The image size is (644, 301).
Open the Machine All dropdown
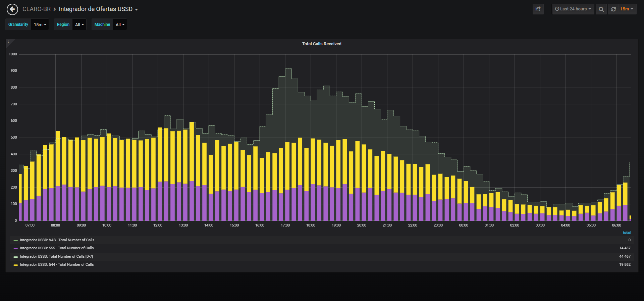(x=120, y=24)
